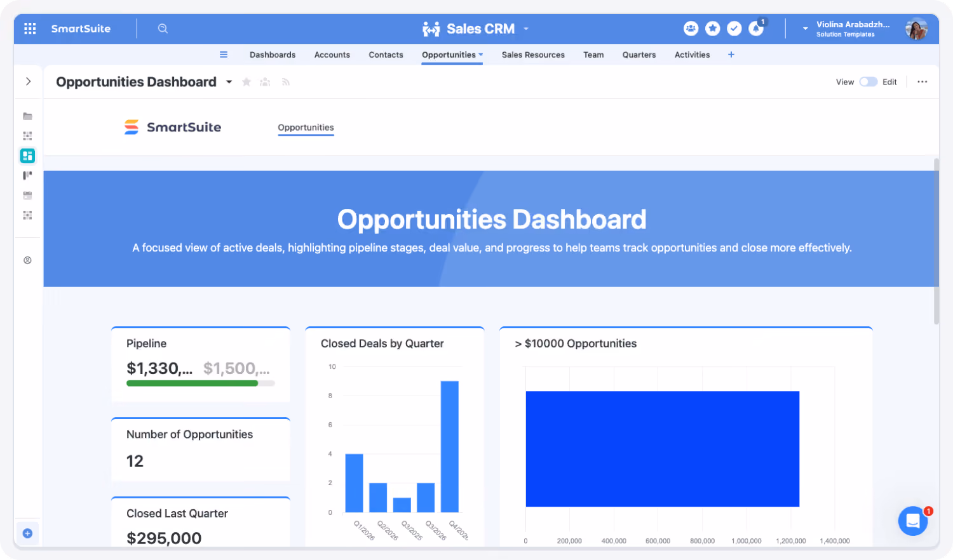Click the SmartSuite logo in the dashboard header
This screenshot has height=560, width=953.
coord(173,127)
